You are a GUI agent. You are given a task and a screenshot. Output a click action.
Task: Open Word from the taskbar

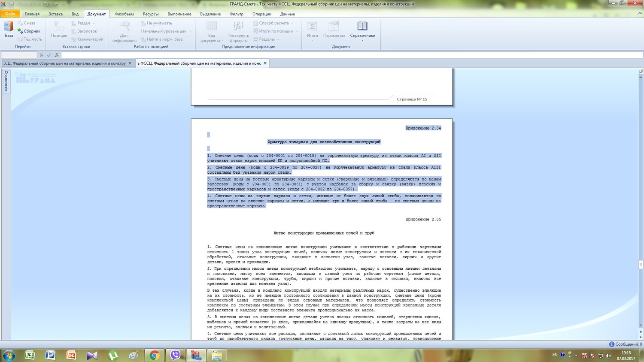tap(51, 355)
